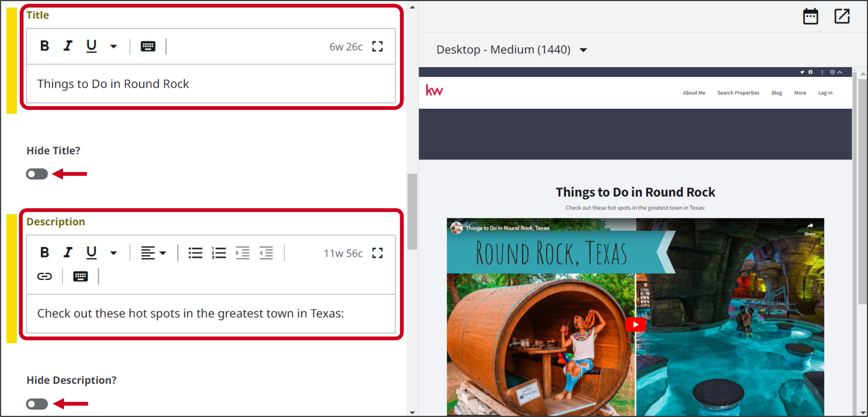Image resolution: width=868 pixels, height=417 pixels.
Task: Click keyboard icon in Title toolbar
Action: 148,46
